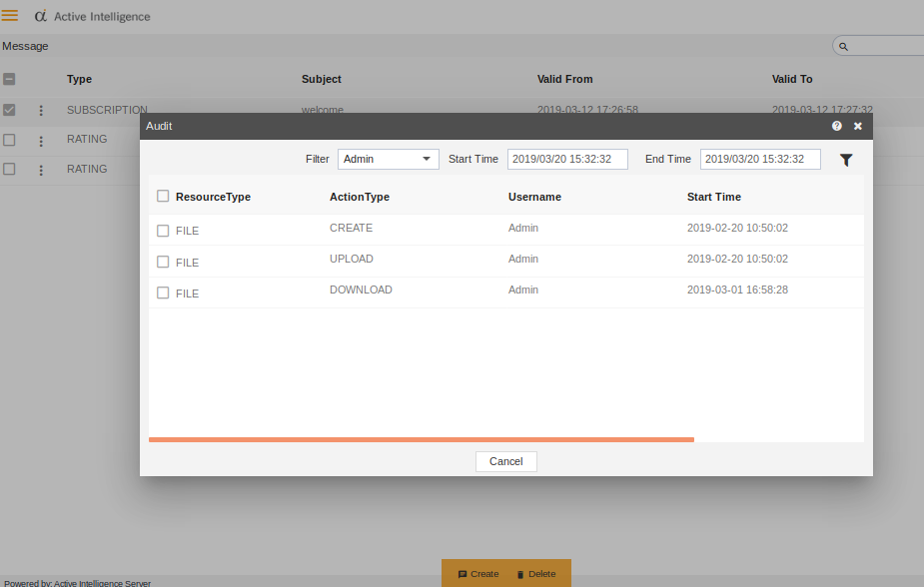
Task: Check the FILE row with CREATE action
Action: (163, 231)
